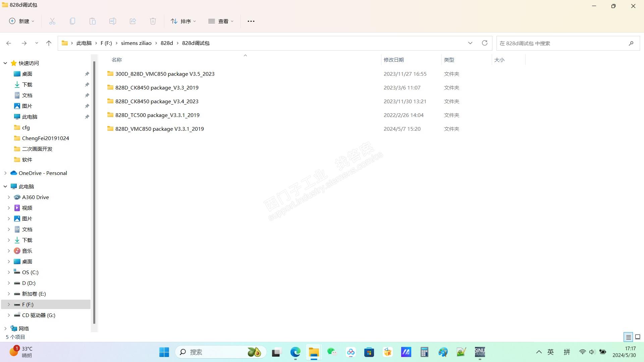Open Microsoft Edge from the taskbar
The height and width of the screenshot is (362, 644).
295,352
